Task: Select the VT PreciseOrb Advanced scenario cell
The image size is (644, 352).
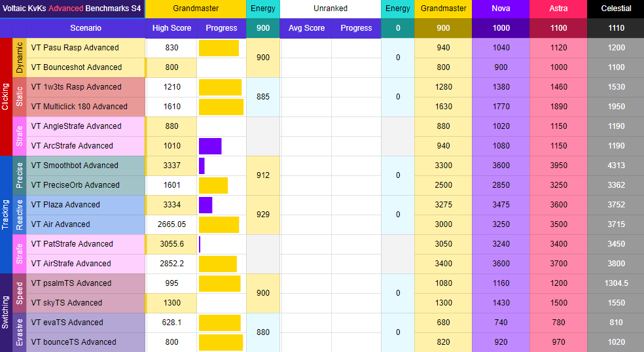Action: click(86, 185)
